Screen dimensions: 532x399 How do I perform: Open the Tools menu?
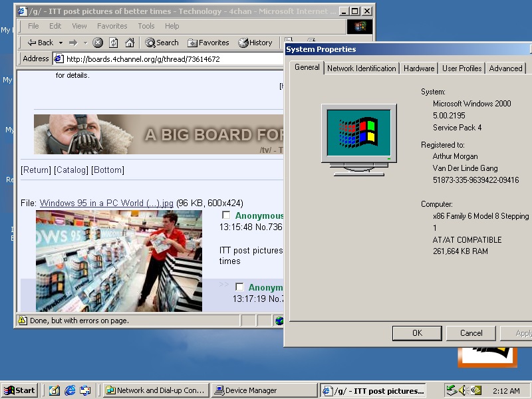pos(146,26)
